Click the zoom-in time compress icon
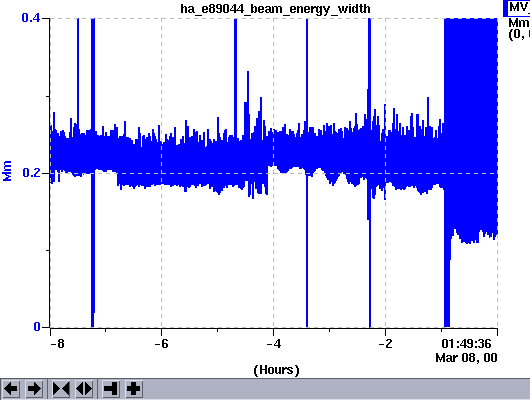Viewport: 530px width, 400px height. click(61, 389)
